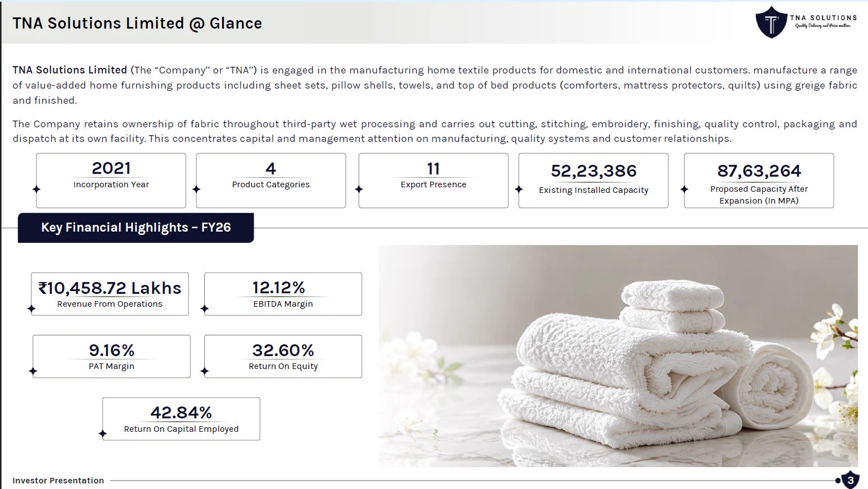Click star icon beside Return On Capital Employed
Image resolution: width=868 pixels, height=489 pixels.
click(x=103, y=433)
